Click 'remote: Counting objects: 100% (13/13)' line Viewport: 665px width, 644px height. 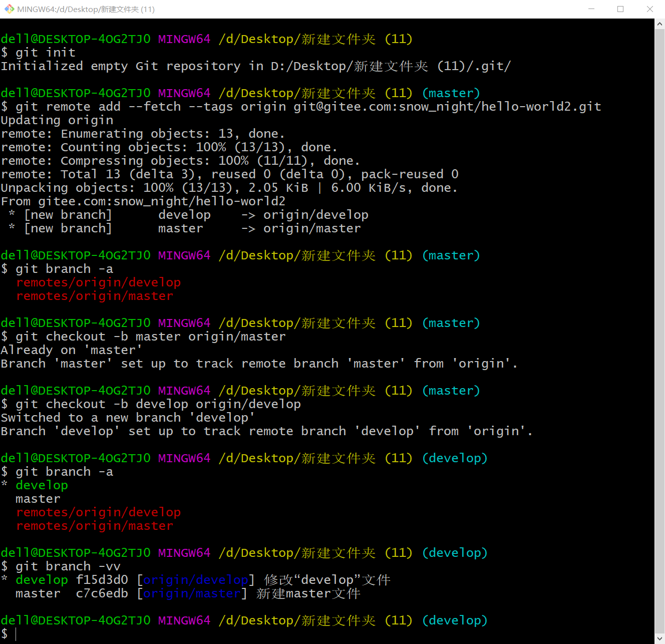click(169, 147)
